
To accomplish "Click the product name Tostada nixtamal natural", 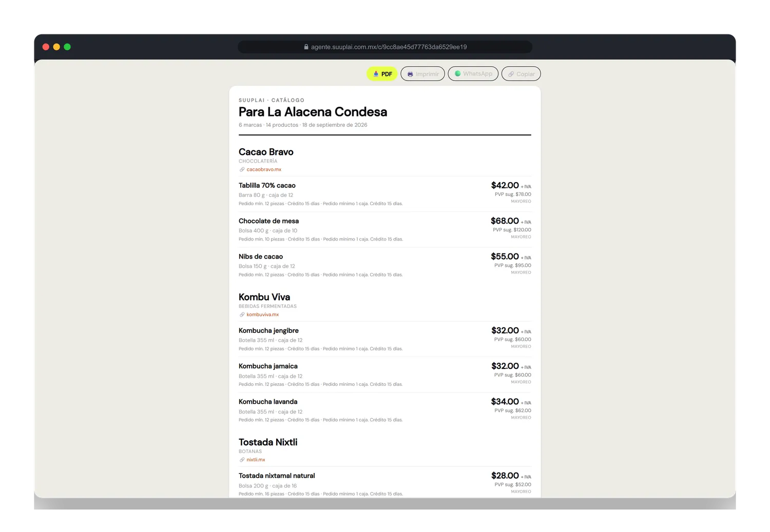I will 277,476.
